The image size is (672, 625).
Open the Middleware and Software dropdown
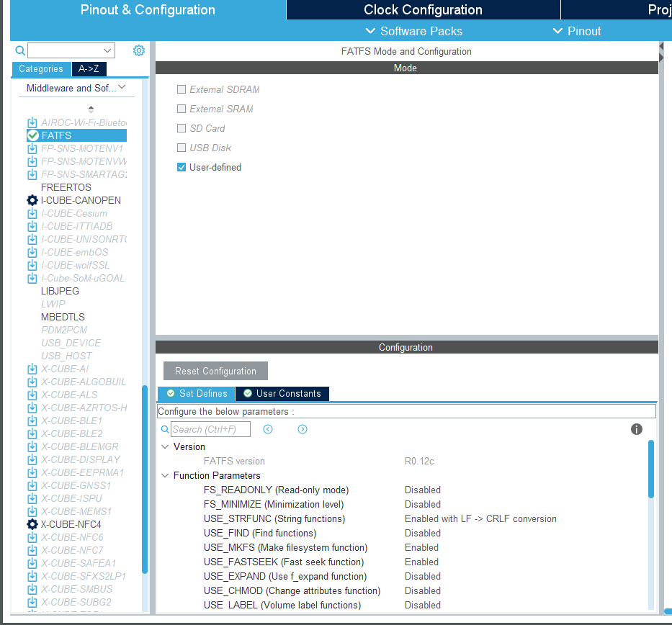76,88
